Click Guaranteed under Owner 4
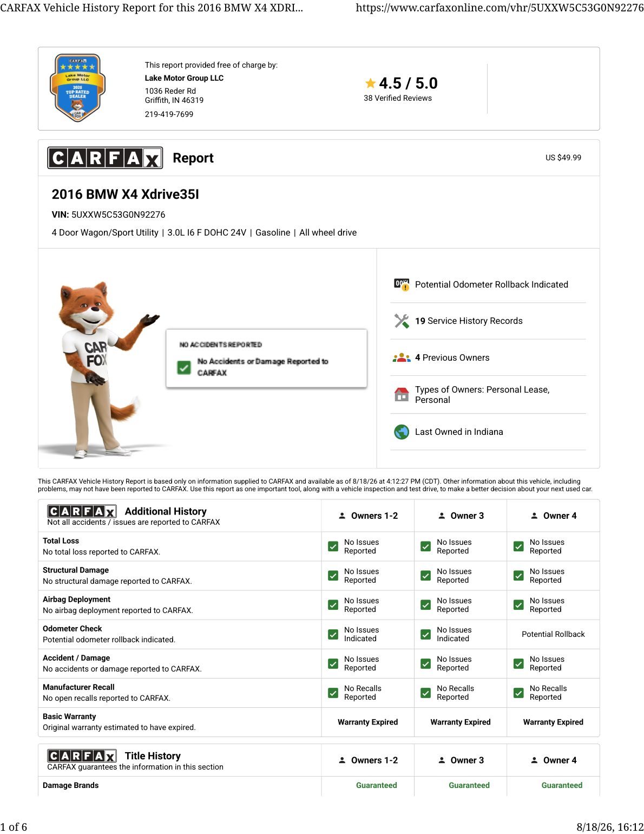The height and width of the screenshot is (834, 644). coord(562,785)
